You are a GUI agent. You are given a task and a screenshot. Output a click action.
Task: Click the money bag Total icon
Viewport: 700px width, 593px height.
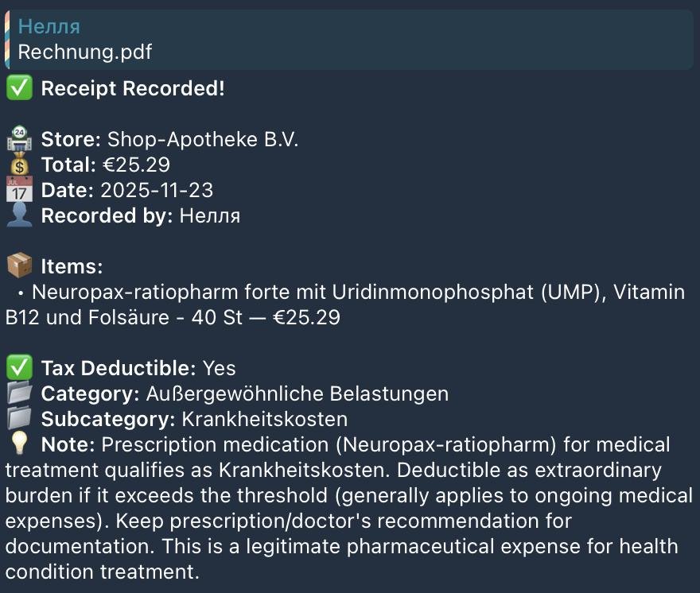[19, 165]
